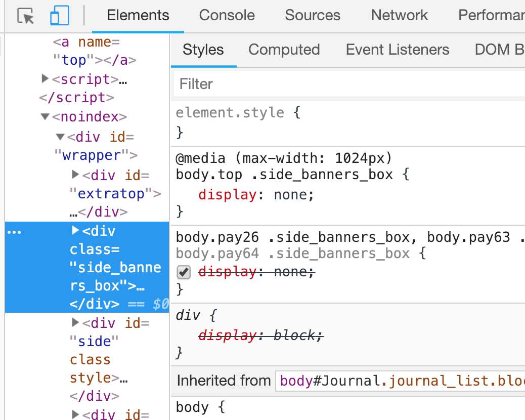Image resolution: width=525 pixels, height=420 pixels.
Task: Uncheck the strikethrough display none checkbox
Action: [184, 272]
